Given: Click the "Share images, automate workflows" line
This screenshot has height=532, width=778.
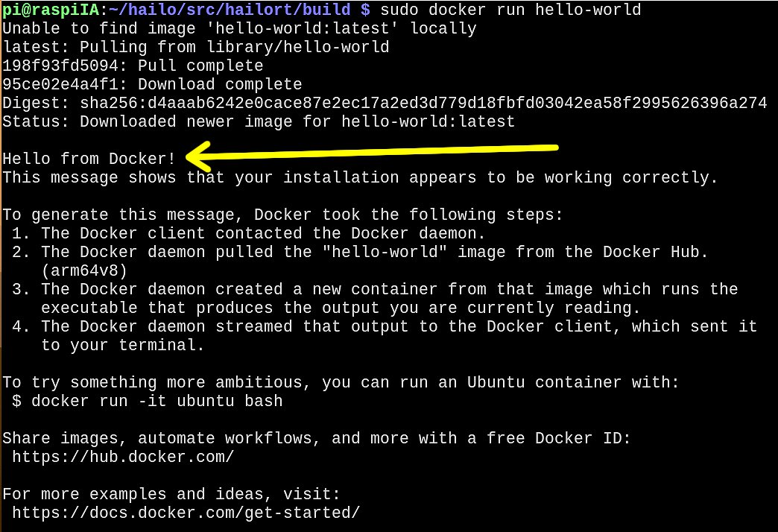Looking at the screenshot, I should 316,438.
